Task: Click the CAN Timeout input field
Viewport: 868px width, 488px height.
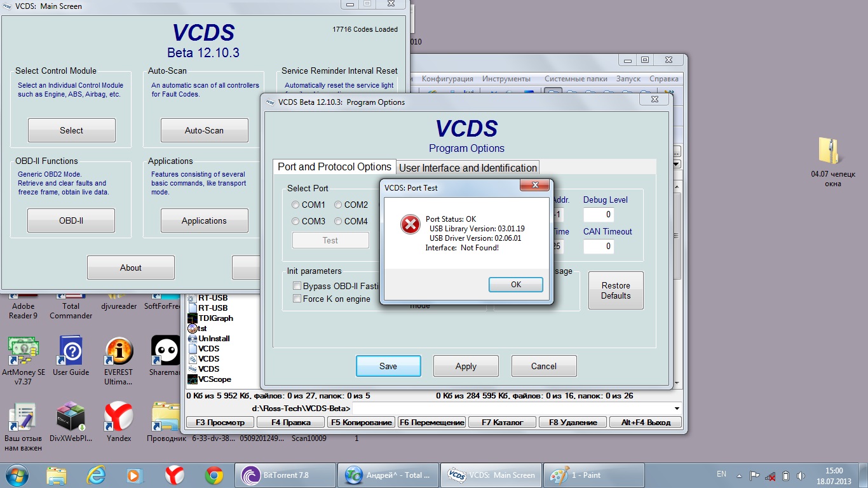Action: (x=598, y=247)
